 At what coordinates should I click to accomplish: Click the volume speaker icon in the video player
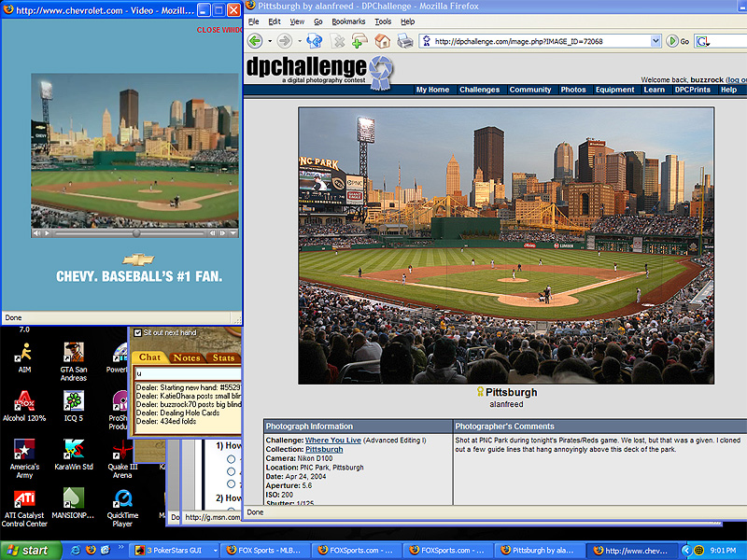pyautogui.click(x=36, y=232)
